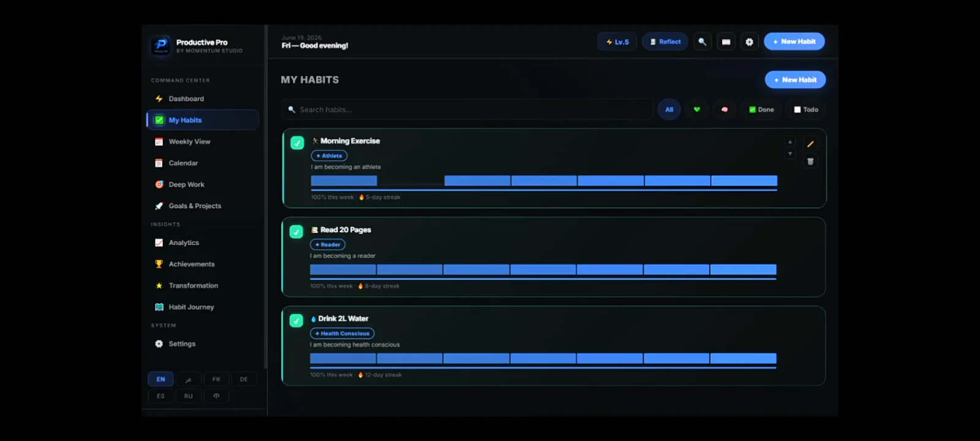The image size is (980, 441).
Task: Click the Productive Pro logo
Action: click(161, 45)
